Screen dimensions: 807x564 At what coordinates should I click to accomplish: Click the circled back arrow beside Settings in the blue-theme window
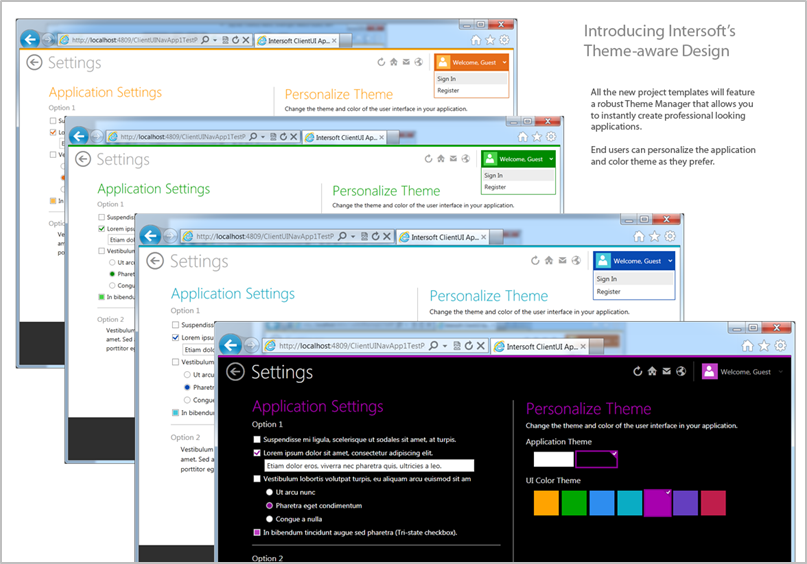point(155,261)
